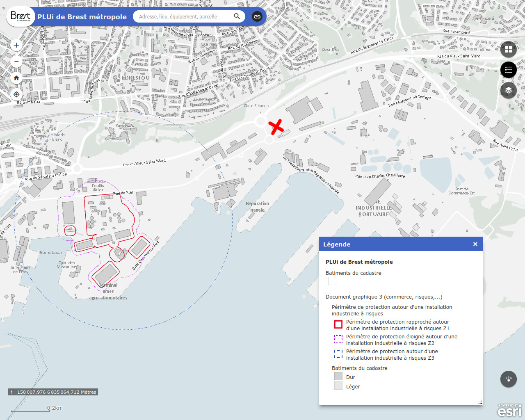Locate my position on the map

pos(16,94)
